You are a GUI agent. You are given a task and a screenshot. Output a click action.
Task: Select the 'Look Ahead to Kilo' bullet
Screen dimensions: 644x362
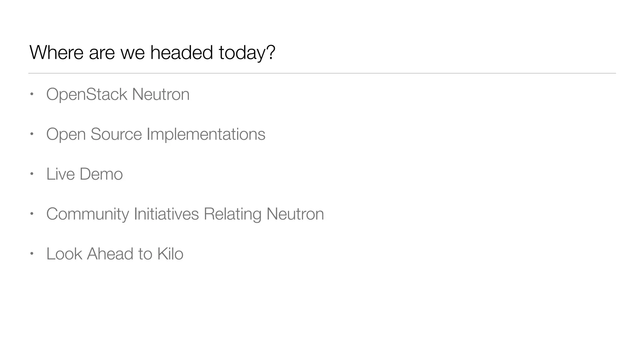tap(114, 254)
